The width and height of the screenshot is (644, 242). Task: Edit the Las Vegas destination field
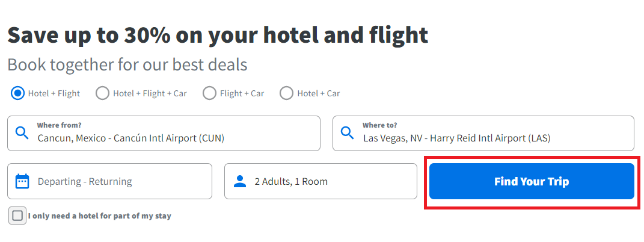click(x=483, y=133)
